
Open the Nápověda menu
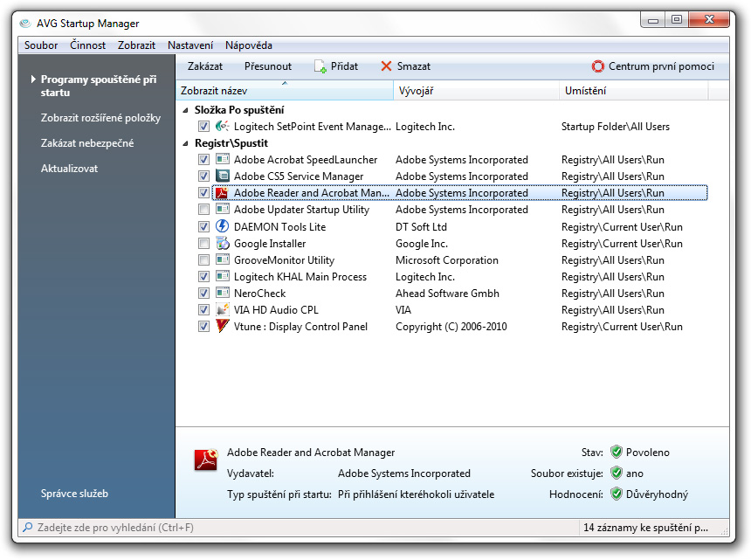[x=249, y=45]
